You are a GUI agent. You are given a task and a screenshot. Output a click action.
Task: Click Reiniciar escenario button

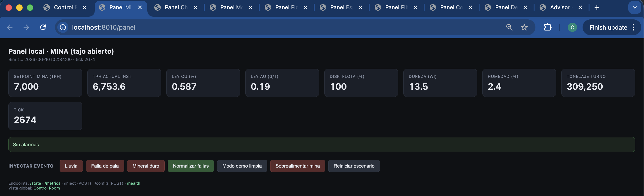pyautogui.click(x=354, y=166)
